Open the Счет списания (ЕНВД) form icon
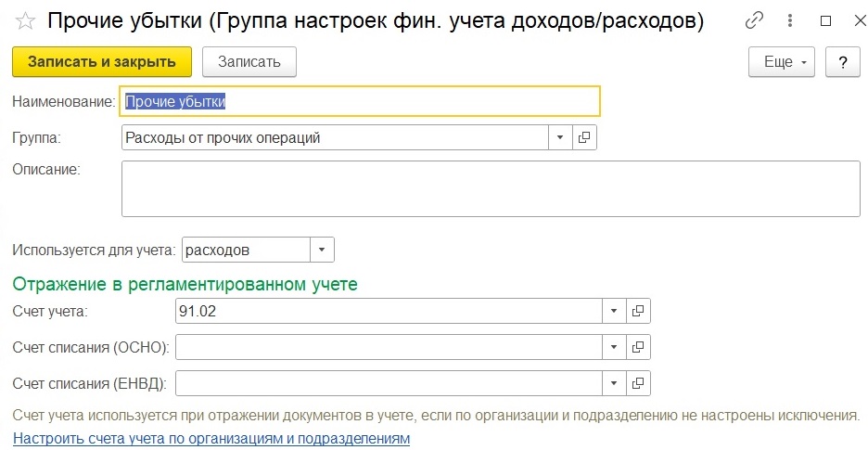This screenshot has width=868, height=450. click(x=638, y=383)
